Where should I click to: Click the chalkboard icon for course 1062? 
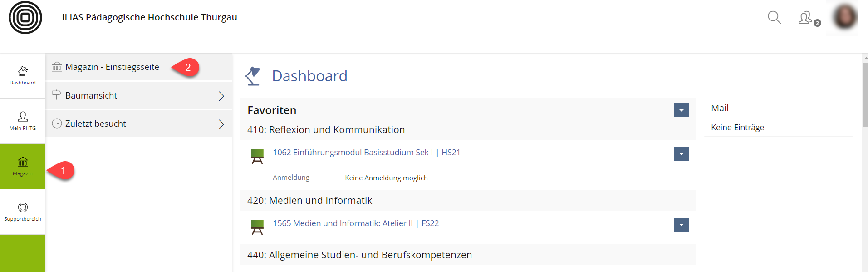click(x=257, y=156)
